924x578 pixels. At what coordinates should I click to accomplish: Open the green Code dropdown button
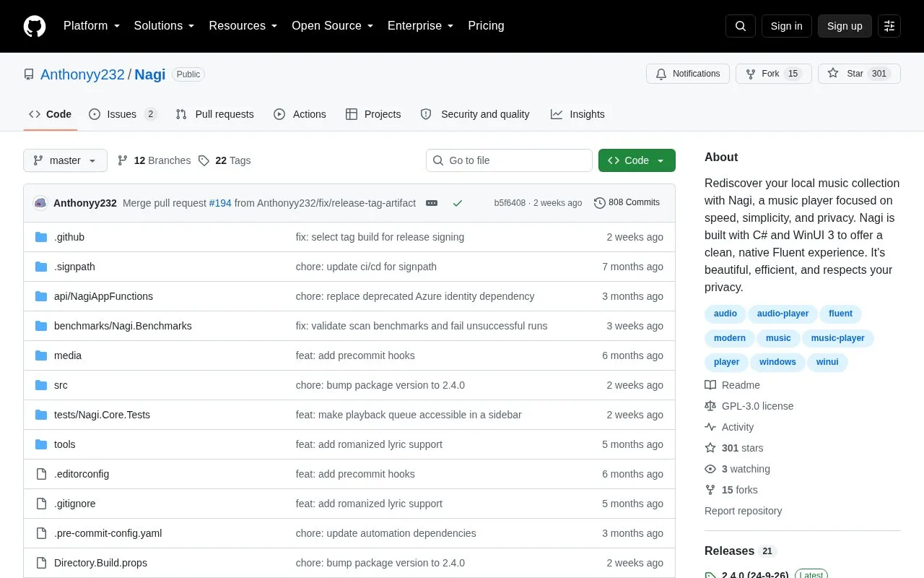point(637,160)
